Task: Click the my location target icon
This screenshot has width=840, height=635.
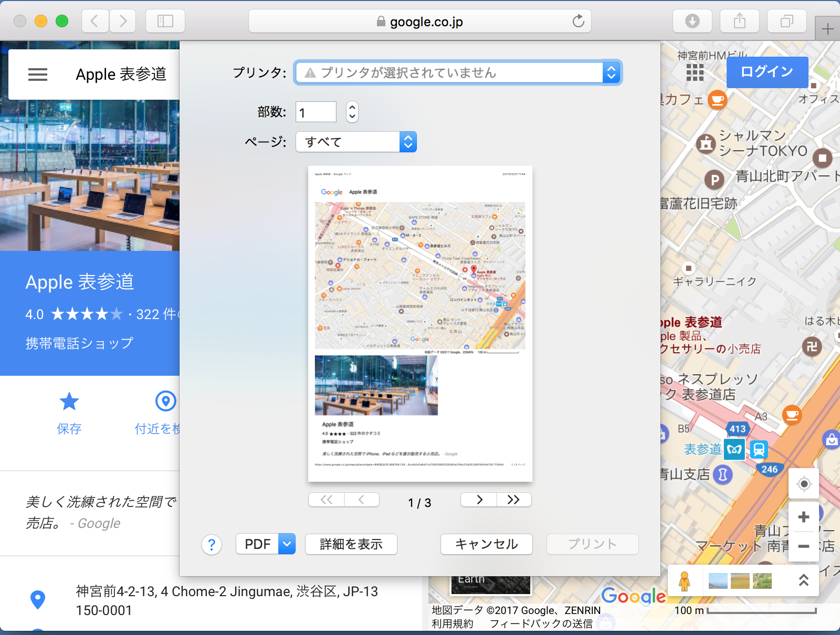Action: tap(803, 484)
